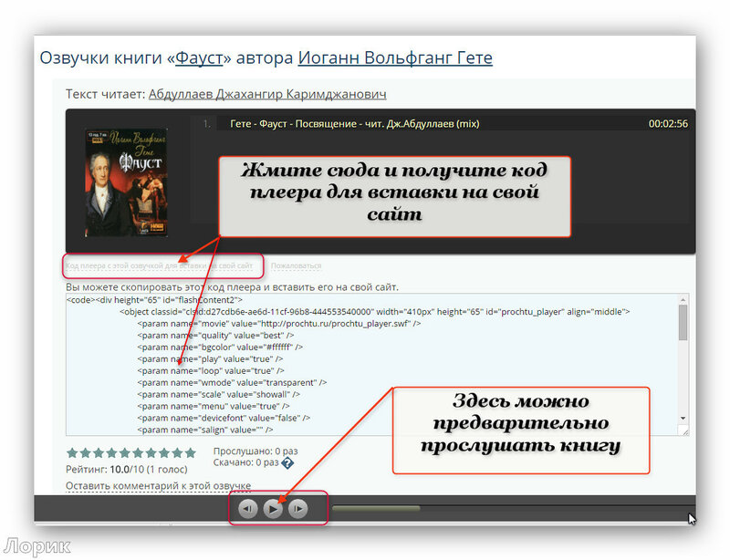Rate the narration with the fifth star
730x560 pixels.
click(x=125, y=452)
